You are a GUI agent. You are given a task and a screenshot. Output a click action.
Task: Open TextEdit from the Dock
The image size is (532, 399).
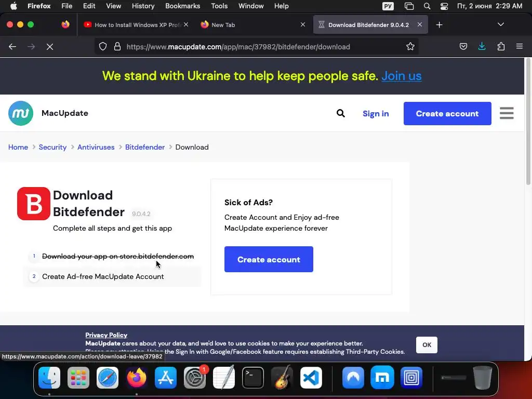coord(224,377)
